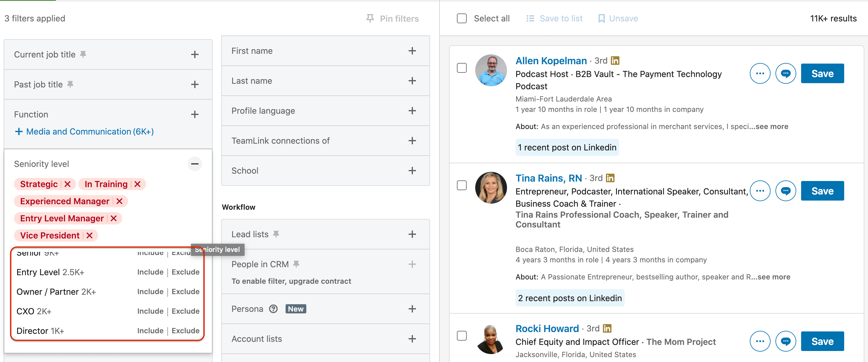Remove the Strategic seniority tag
The height and width of the screenshot is (362, 868).
67,184
